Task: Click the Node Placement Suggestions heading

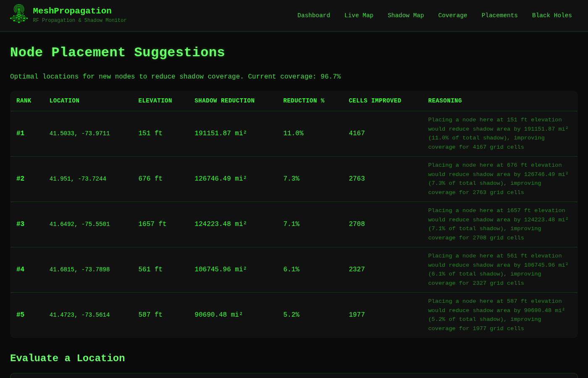Action: click(118, 52)
